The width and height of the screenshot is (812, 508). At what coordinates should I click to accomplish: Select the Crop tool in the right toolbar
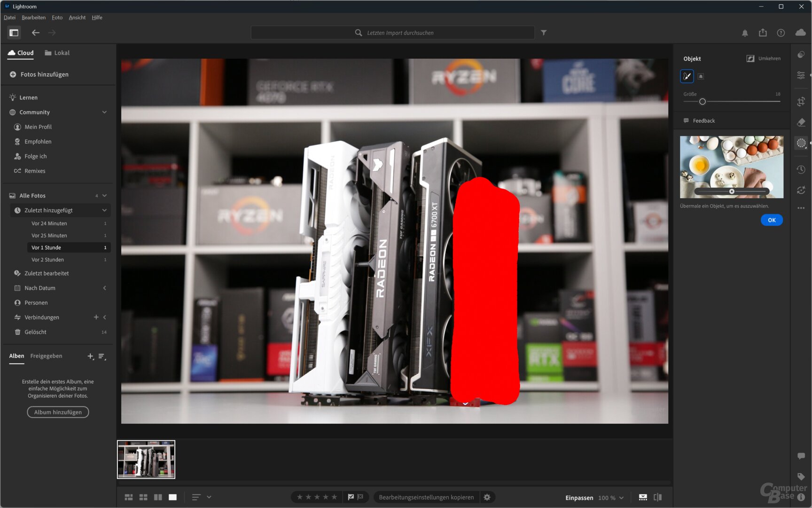(801, 101)
